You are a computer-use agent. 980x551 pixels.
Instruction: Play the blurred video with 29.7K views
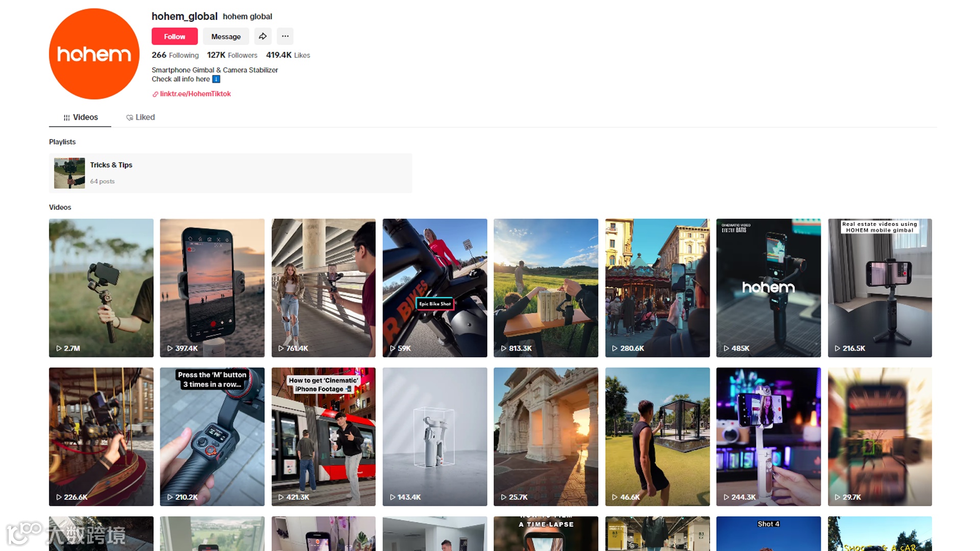click(880, 437)
